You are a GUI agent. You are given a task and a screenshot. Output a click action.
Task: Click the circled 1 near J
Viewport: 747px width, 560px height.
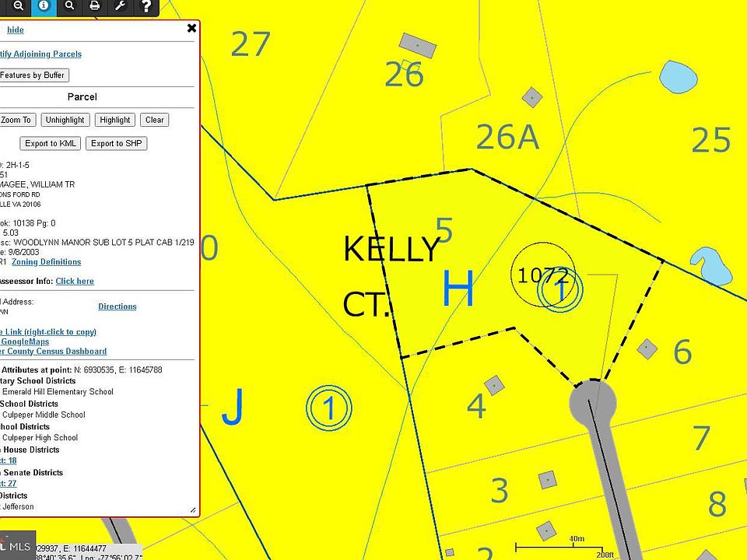[x=328, y=408]
